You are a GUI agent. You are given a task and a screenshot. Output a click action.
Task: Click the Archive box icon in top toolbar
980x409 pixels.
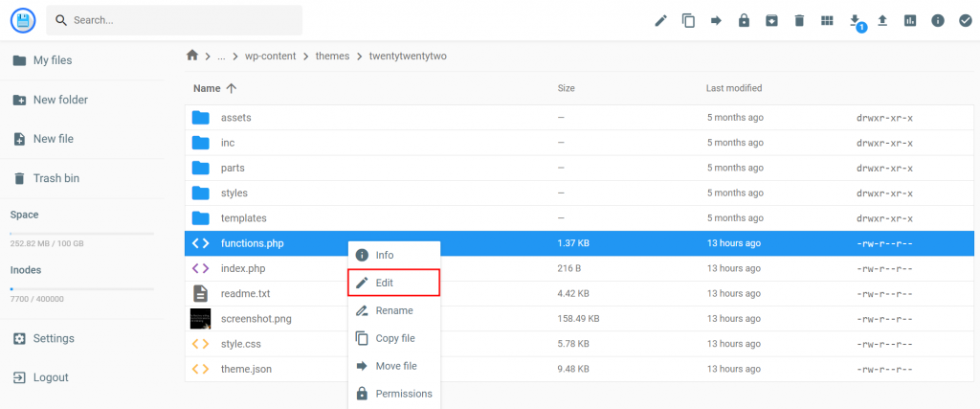(771, 20)
